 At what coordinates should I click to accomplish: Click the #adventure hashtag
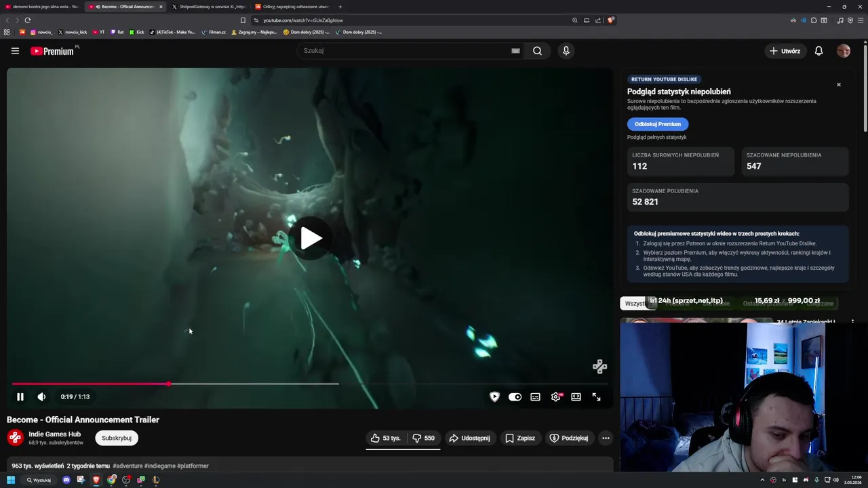[x=127, y=466]
